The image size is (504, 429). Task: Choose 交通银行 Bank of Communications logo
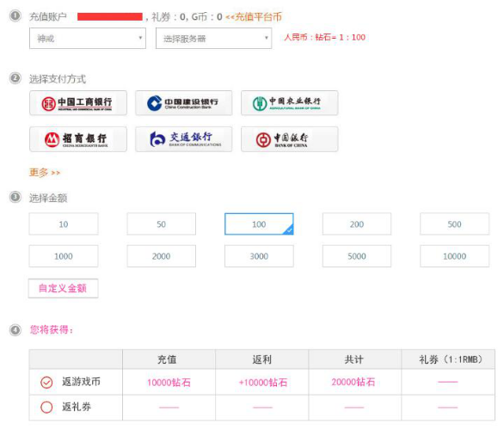(x=183, y=139)
